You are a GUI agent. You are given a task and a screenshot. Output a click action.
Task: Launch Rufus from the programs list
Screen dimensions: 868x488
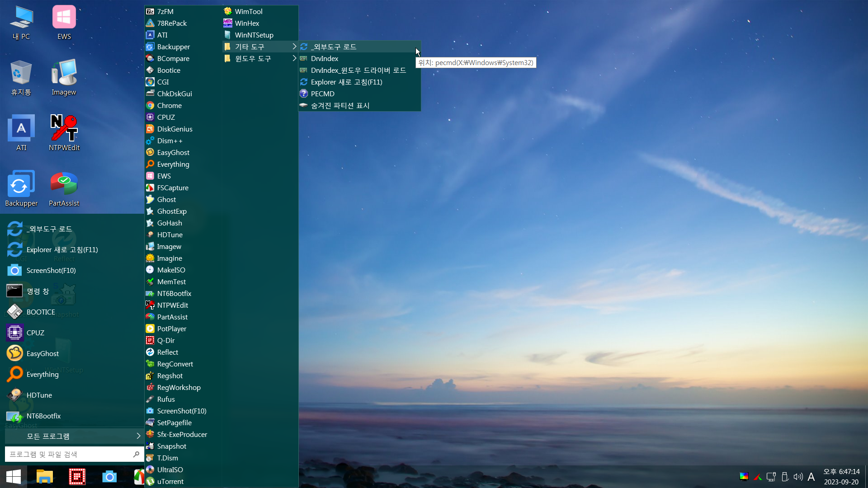click(183, 399)
